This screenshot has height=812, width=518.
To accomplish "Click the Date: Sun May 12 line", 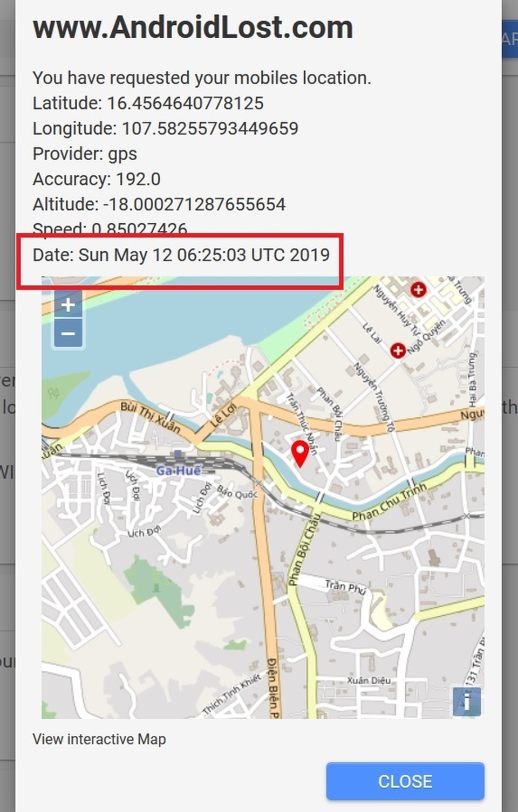I will click(181, 254).
